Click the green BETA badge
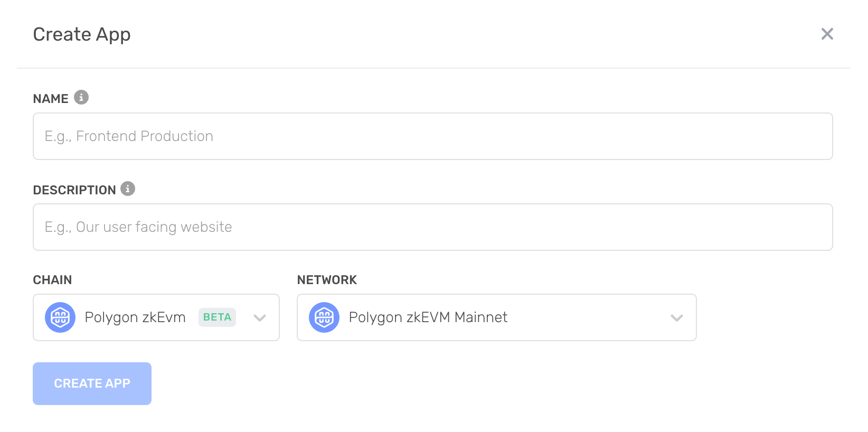This screenshot has width=868, height=432. click(x=217, y=317)
